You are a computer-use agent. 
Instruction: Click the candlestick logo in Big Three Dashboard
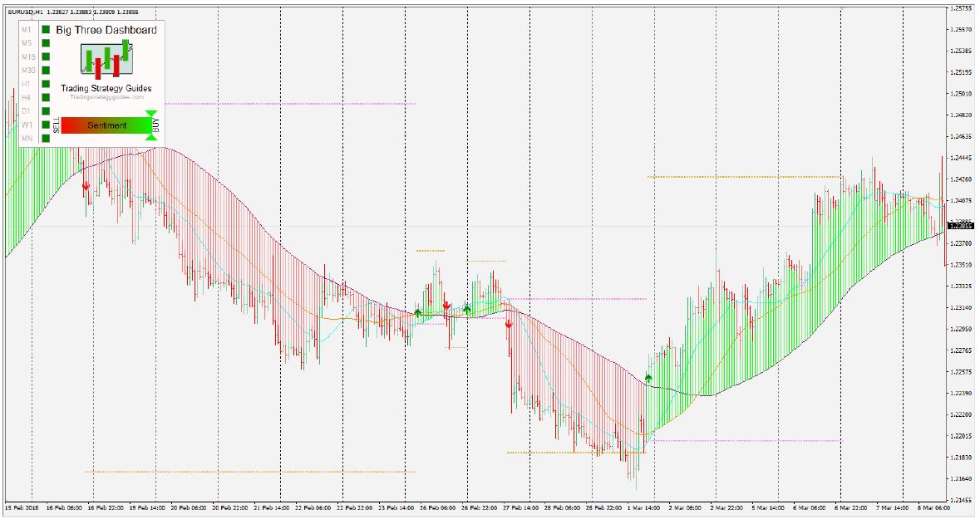click(x=107, y=59)
